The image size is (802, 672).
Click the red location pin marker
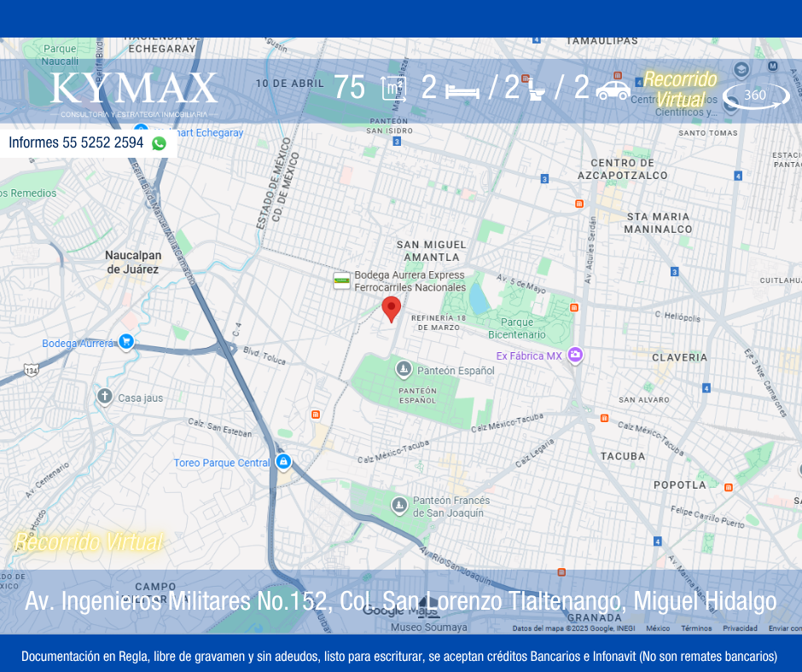click(391, 308)
